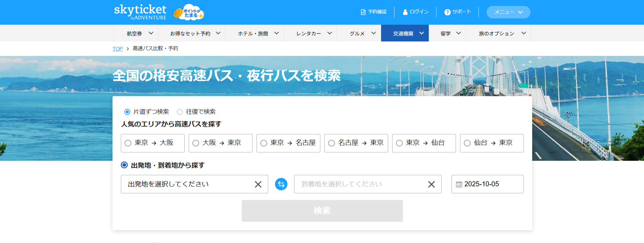Choose the 東京 → 大阪 route
Viewport: 644px width, 243px height.
pyautogui.click(x=152, y=143)
